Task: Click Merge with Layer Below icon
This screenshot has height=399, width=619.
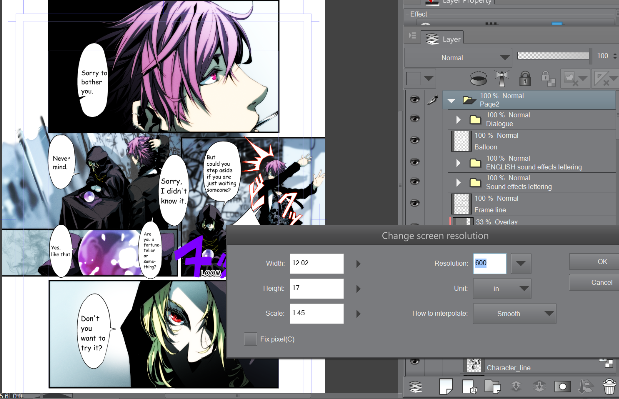Action: 539,386
